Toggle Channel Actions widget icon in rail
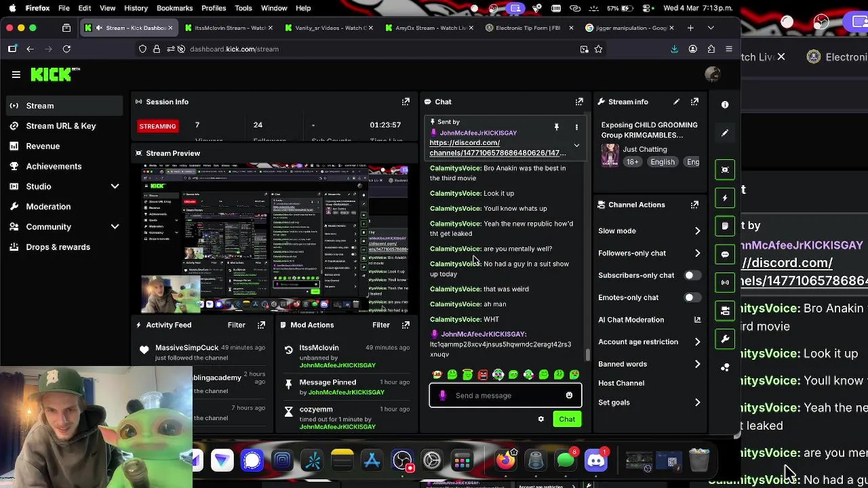Image resolution: width=868 pixels, height=488 pixels. [x=725, y=311]
